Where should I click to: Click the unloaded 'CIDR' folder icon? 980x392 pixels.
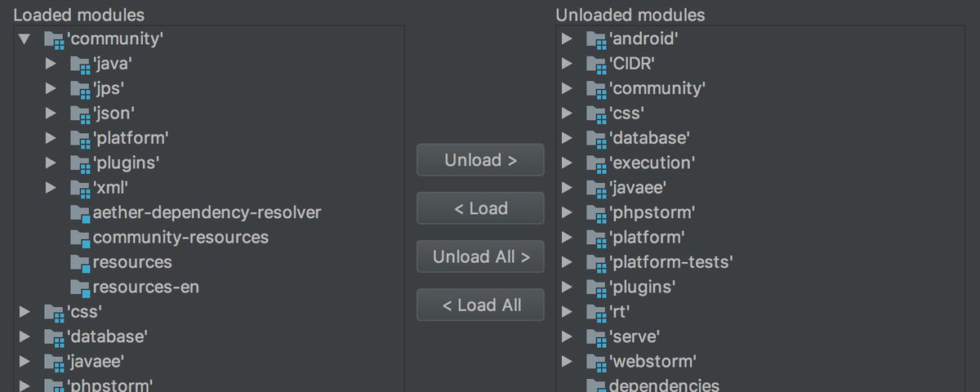click(x=596, y=64)
